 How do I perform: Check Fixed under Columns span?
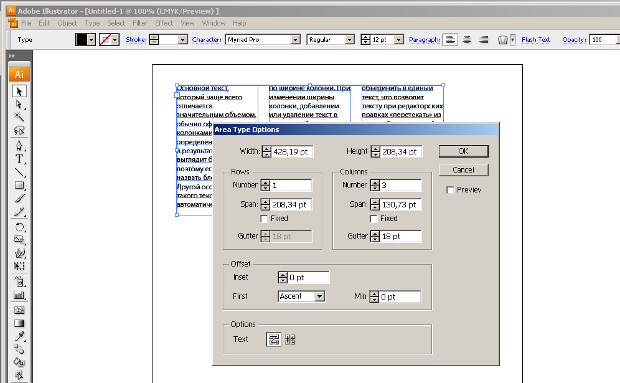click(374, 219)
